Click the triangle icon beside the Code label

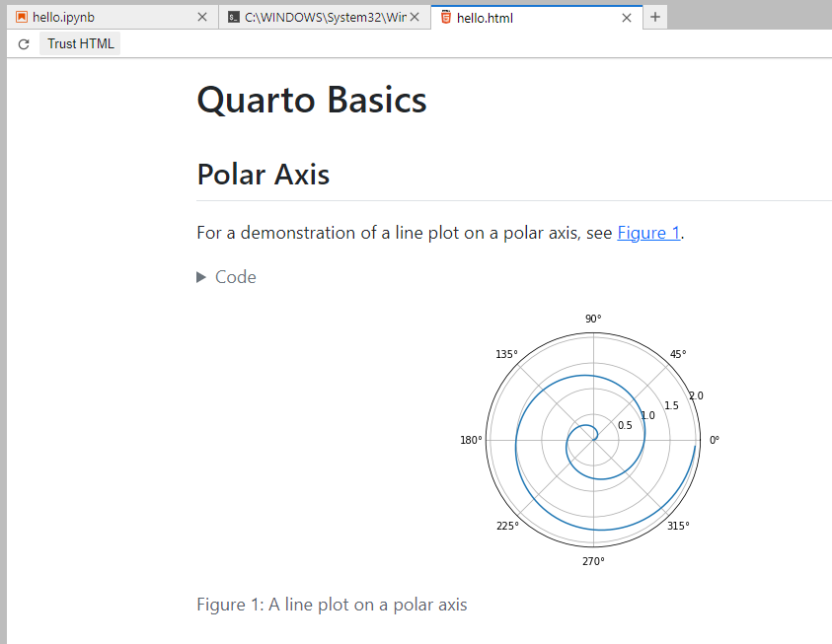pyautogui.click(x=200, y=277)
